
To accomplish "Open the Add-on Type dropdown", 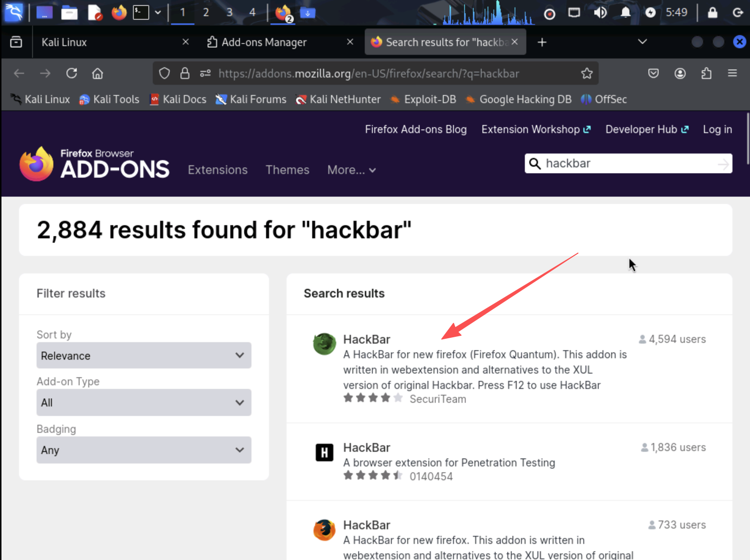I will (144, 403).
